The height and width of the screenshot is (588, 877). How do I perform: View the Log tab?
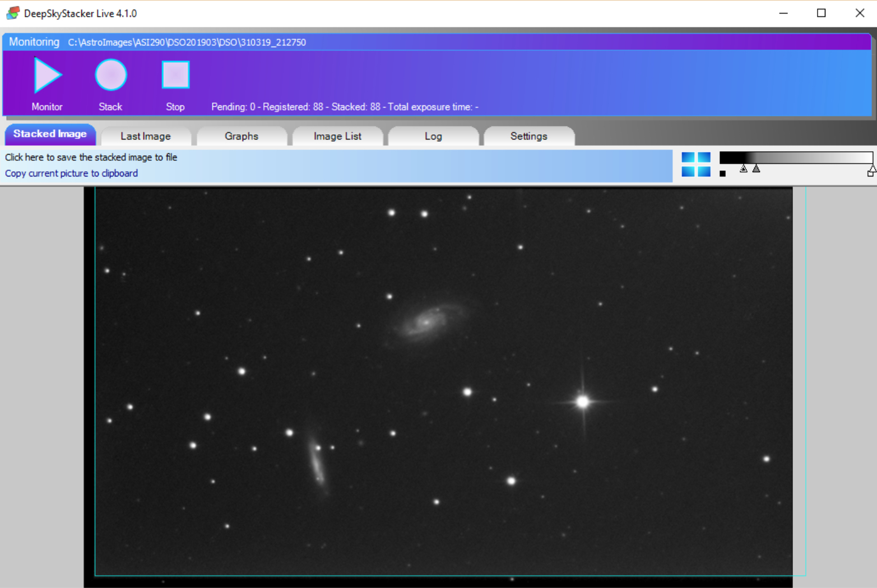433,136
